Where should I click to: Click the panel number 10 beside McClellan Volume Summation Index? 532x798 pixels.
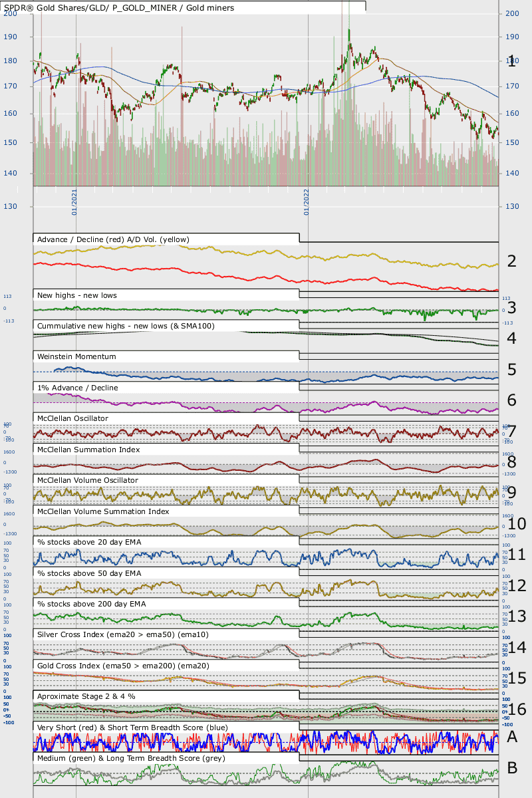click(517, 524)
